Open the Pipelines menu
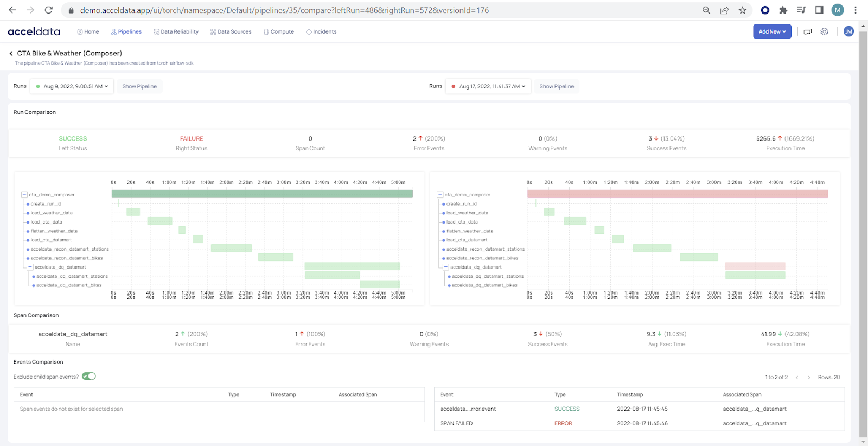This screenshot has height=446, width=868. (x=126, y=31)
